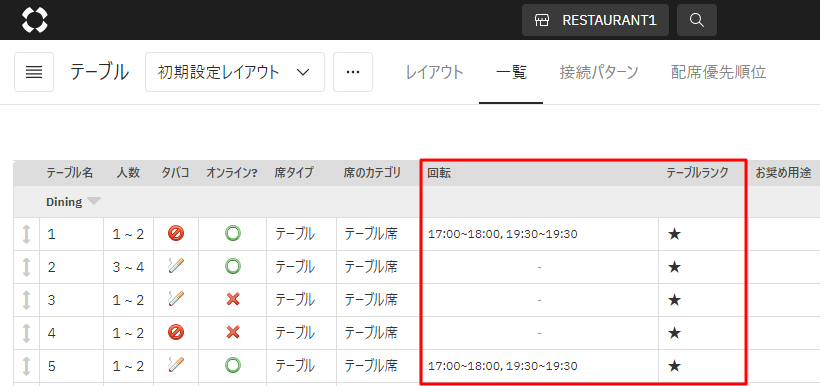Toggle online green circle for table 5
824x386 pixels.
(233, 365)
